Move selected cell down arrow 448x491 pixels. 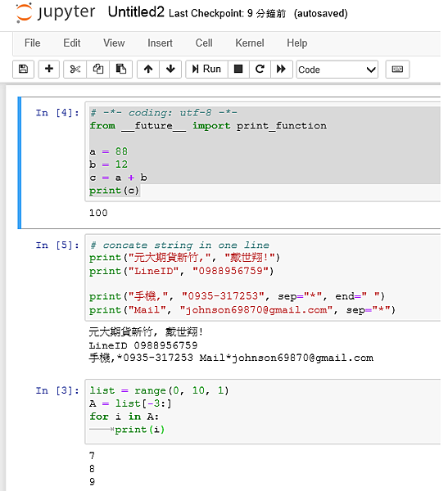(170, 69)
